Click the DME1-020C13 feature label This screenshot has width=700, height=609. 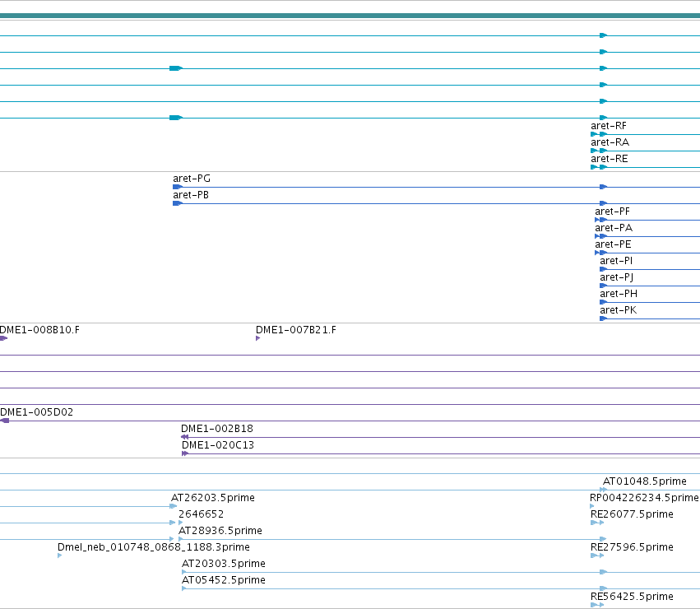coord(218,445)
